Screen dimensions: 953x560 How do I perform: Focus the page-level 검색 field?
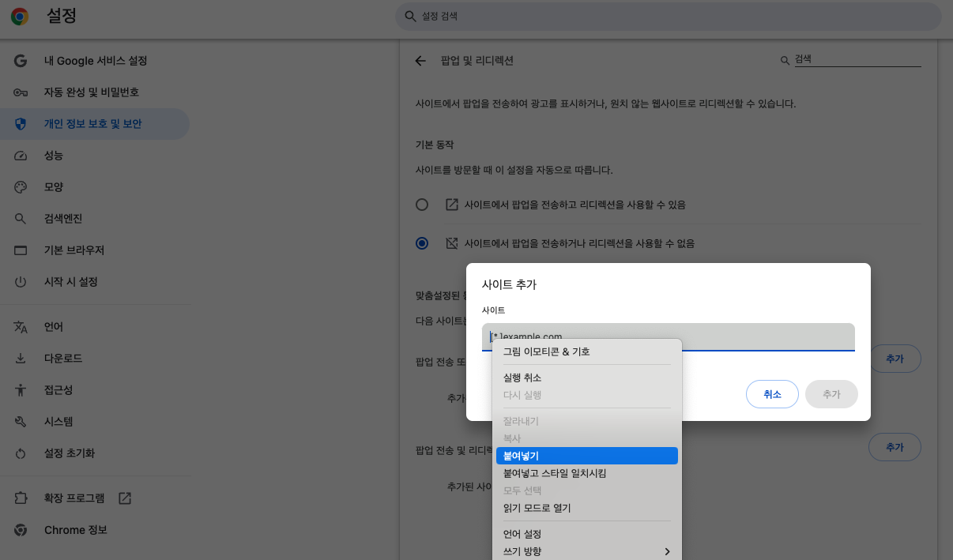point(857,59)
